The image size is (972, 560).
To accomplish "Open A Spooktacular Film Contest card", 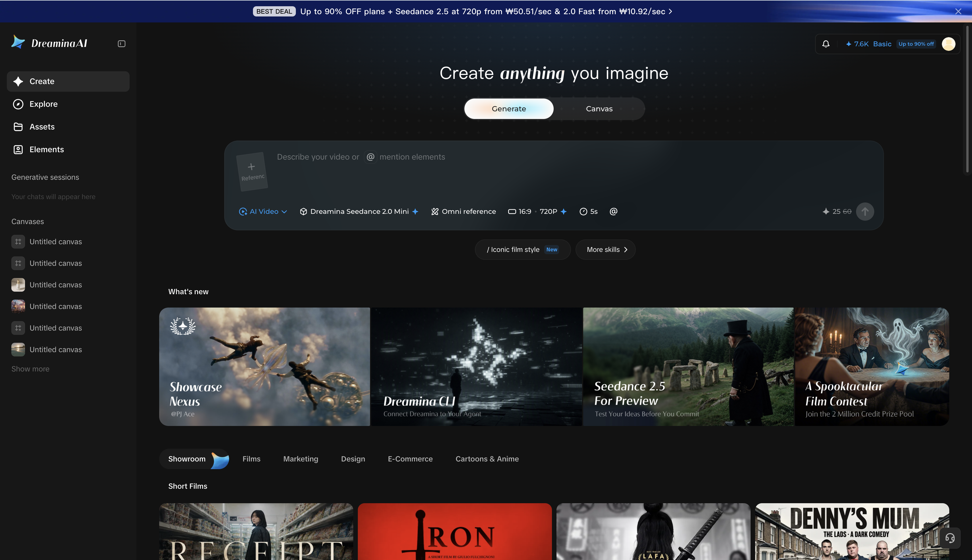I will 872,367.
